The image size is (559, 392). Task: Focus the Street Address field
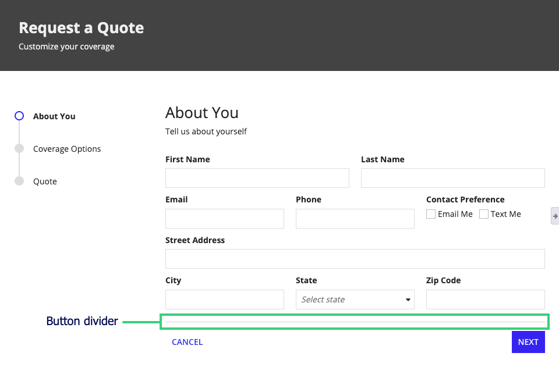click(x=355, y=259)
